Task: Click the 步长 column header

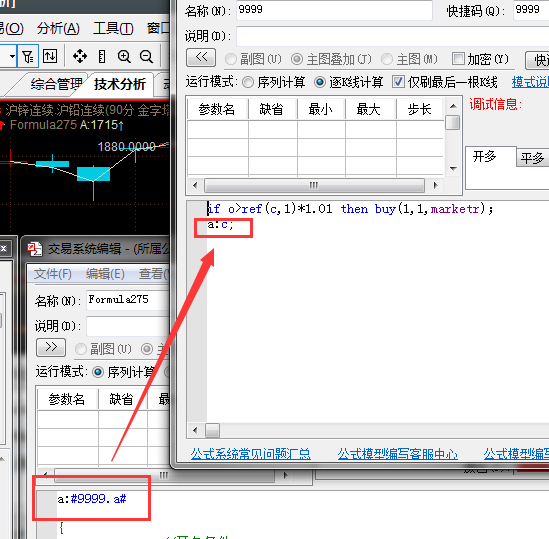Action: click(x=419, y=109)
